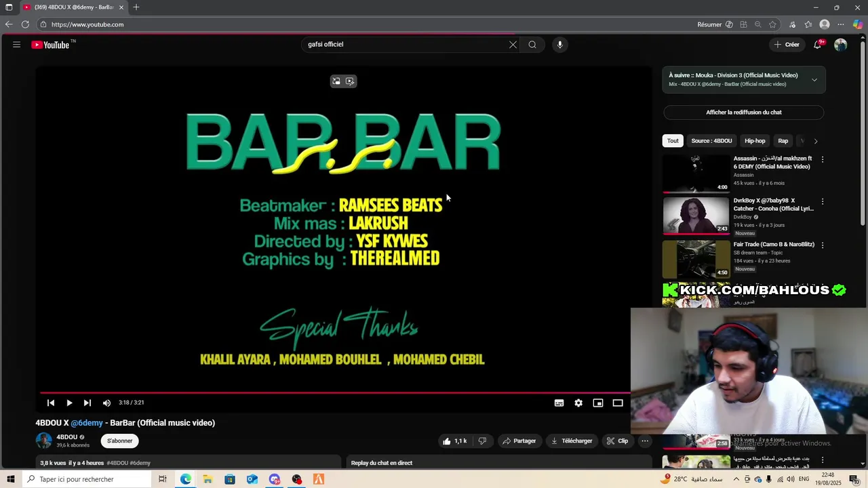Toggle subtitles on the player
The width and height of the screenshot is (868, 488).
click(x=559, y=403)
